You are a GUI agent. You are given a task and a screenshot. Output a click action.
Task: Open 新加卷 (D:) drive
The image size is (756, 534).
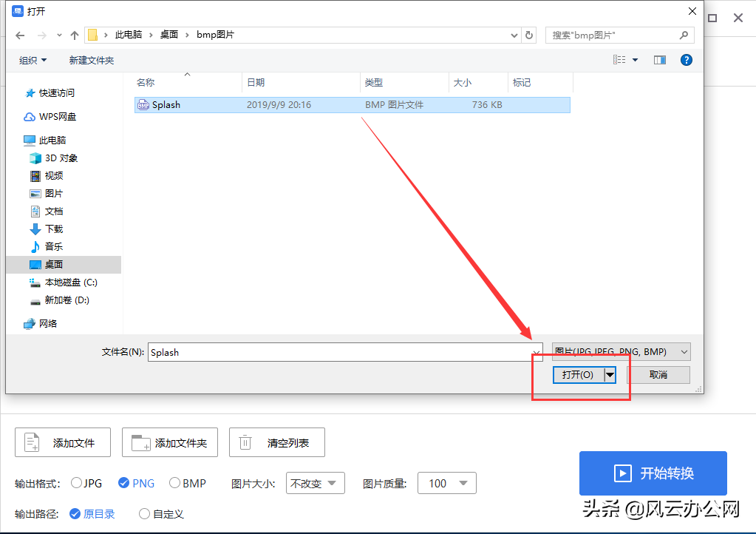pos(59,300)
